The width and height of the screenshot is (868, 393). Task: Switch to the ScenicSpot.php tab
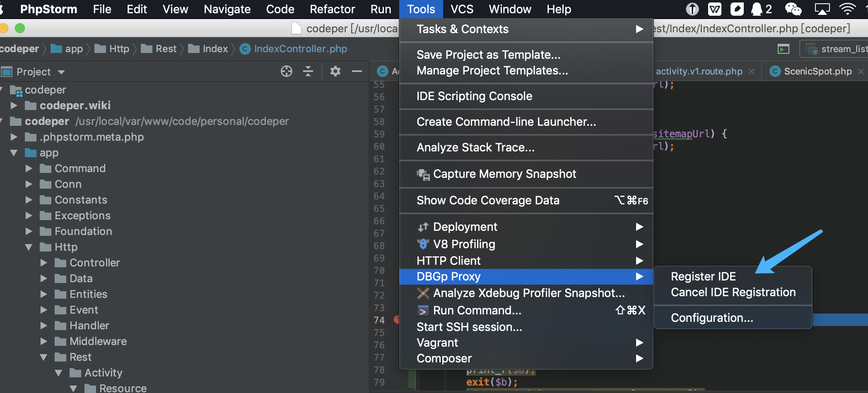[817, 72]
